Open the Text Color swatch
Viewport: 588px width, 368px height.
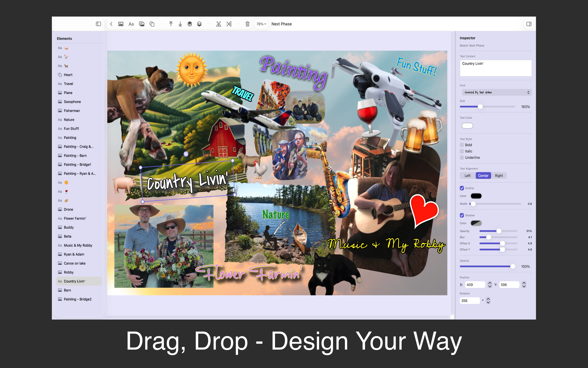coord(467,126)
